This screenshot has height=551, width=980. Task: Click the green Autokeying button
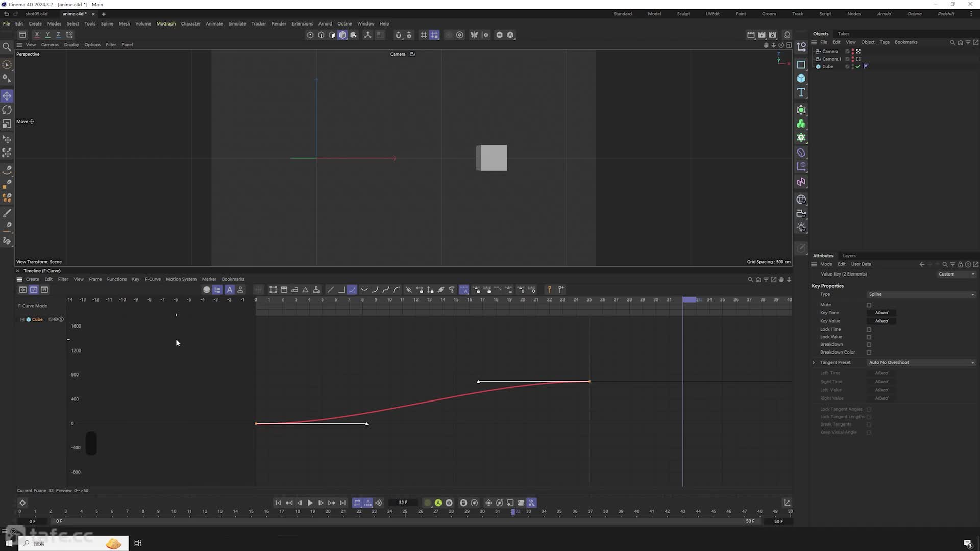click(x=438, y=503)
